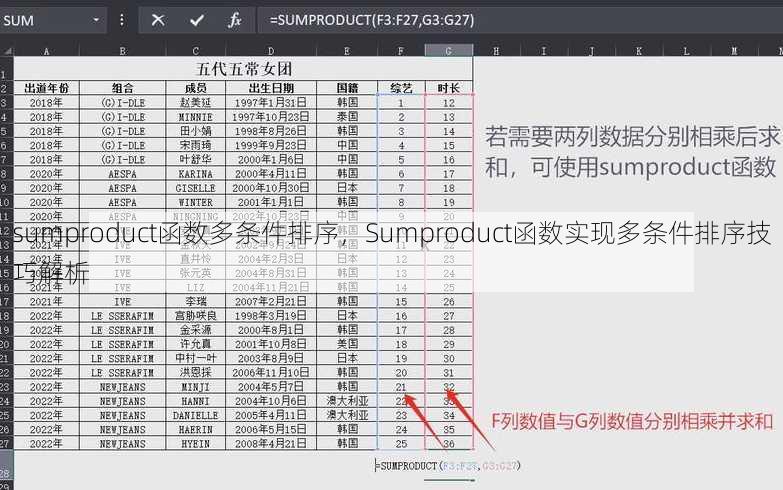
Task: Click 澳大利亚 in the HANNI row
Action: coord(347,401)
